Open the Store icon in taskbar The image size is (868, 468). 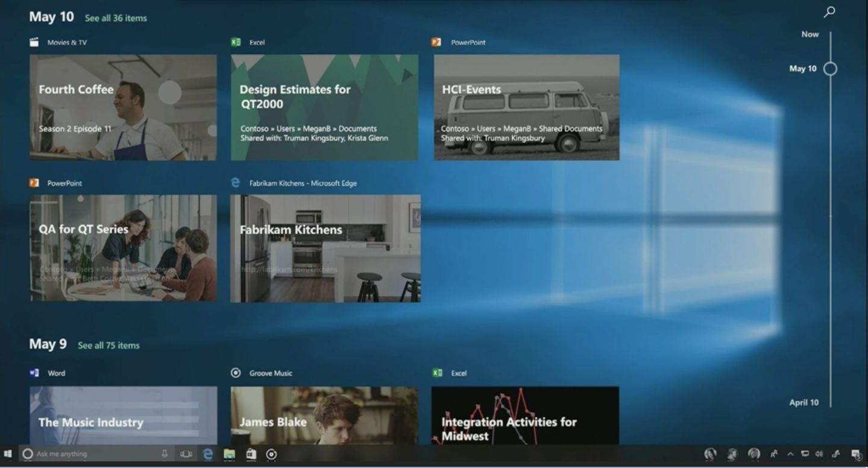tap(251, 454)
